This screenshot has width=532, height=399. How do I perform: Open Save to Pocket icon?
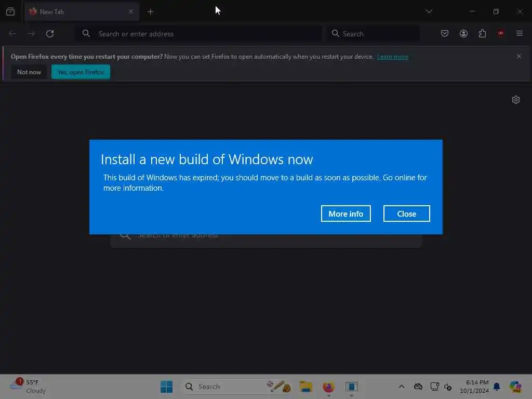[x=445, y=33]
